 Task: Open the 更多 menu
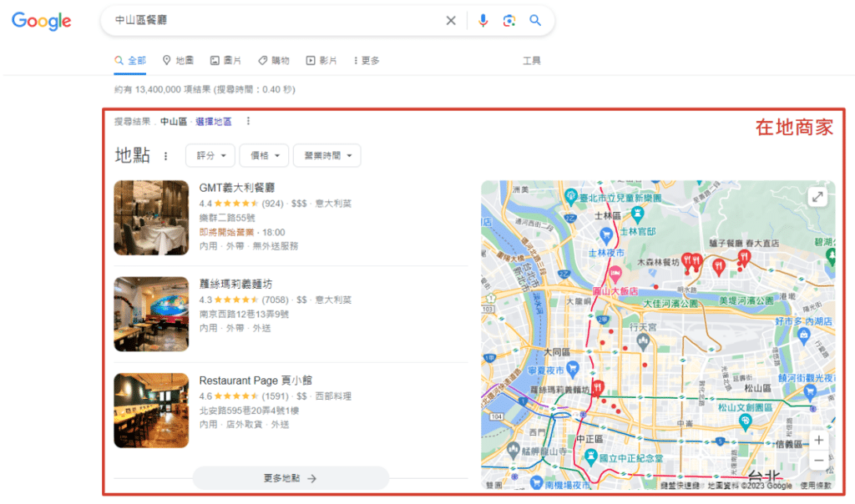[367, 60]
